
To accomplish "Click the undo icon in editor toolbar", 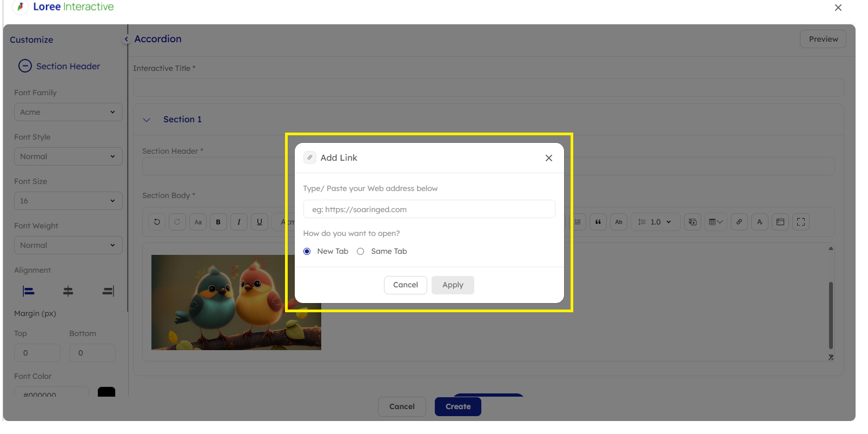I will [x=157, y=222].
